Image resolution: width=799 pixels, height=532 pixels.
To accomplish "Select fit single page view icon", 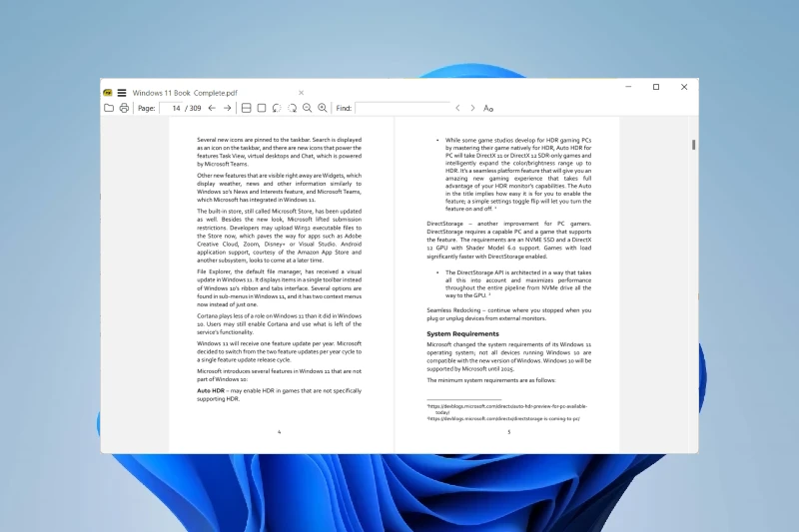I will pyautogui.click(x=262, y=108).
